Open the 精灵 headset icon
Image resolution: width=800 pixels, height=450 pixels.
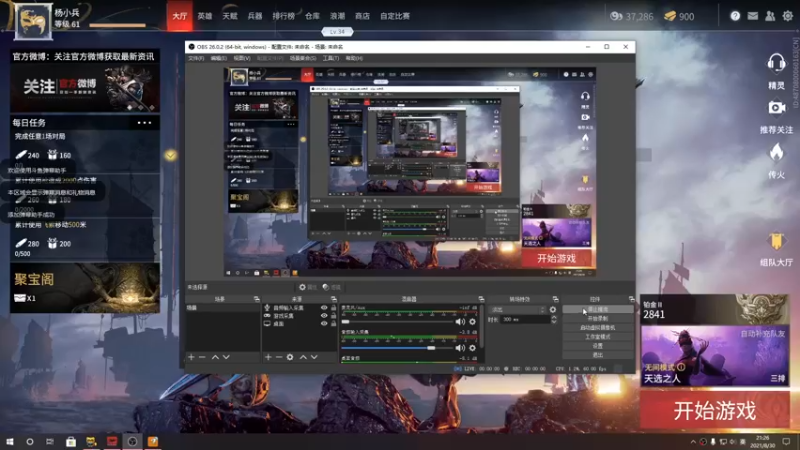[777, 64]
